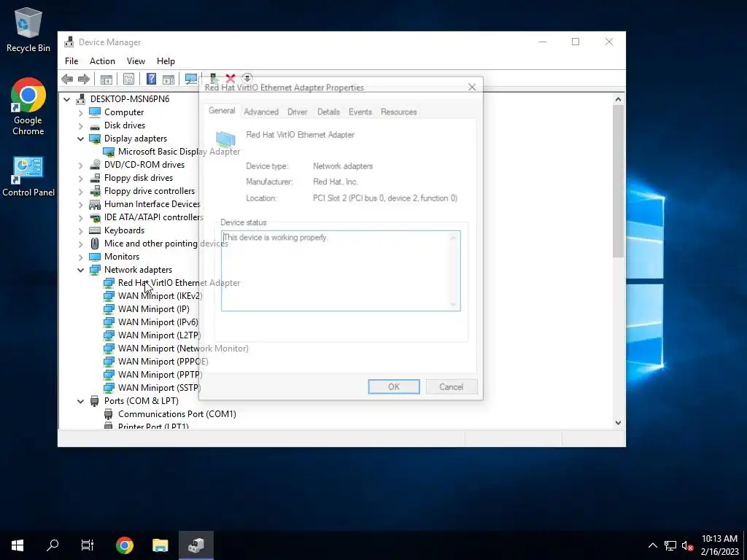Click the tree scrollbar down arrow
The height and width of the screenshot is (560, 747).
click(618, 422)
